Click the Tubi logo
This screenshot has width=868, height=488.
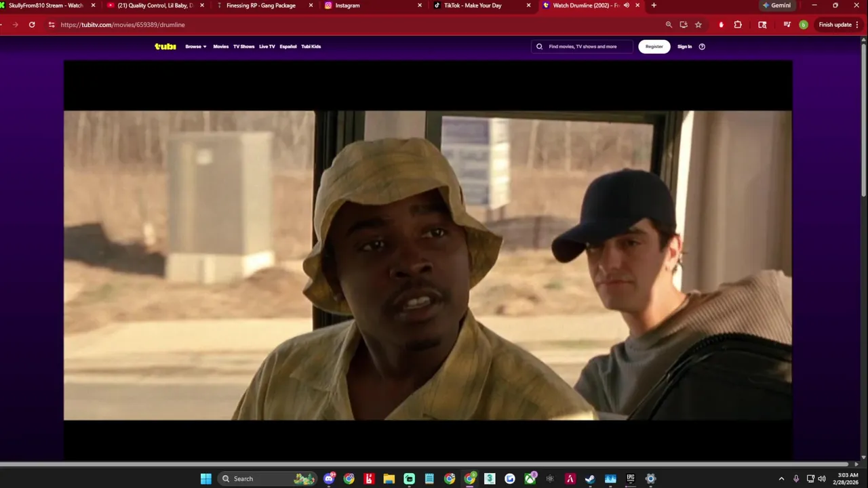(165, 47)
